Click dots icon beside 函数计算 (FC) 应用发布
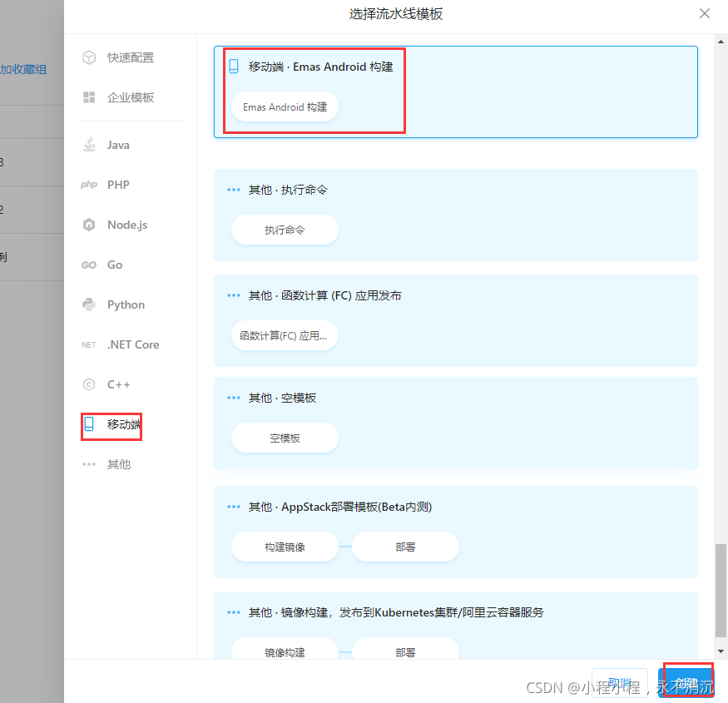Image resolution: width=728 pixels, height=703 pixels. 234,295
